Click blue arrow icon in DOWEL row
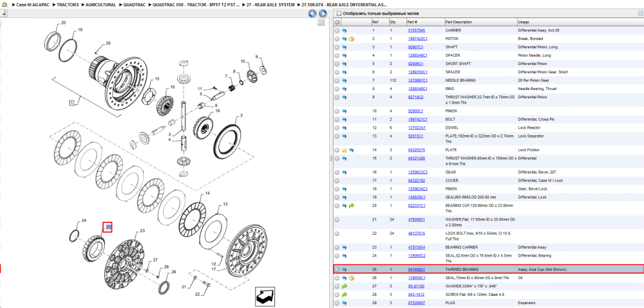This screenshot has width=644, height=308. tap(345, 127)
